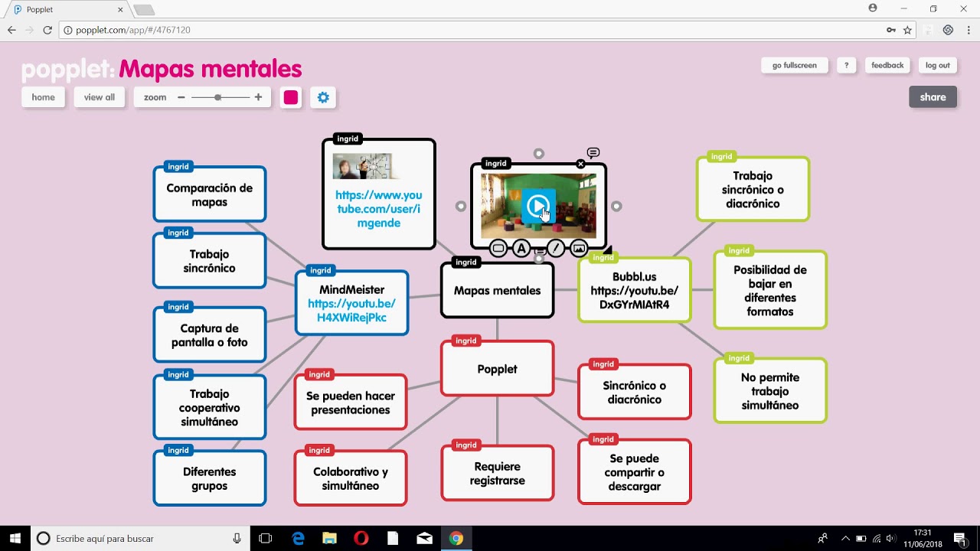Select the text 'A' tool on video popple
This screenshot has width=980, height=551.
(521, 248)
